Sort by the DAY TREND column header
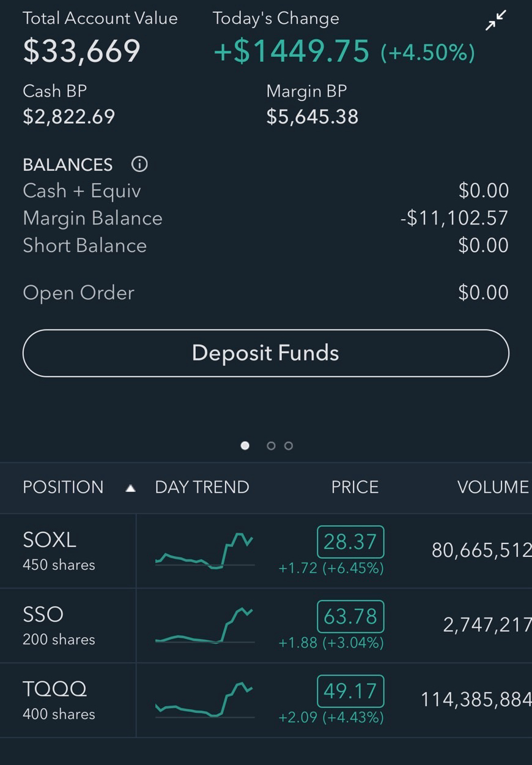Screen dimensions: 532x765 [202, 487]
